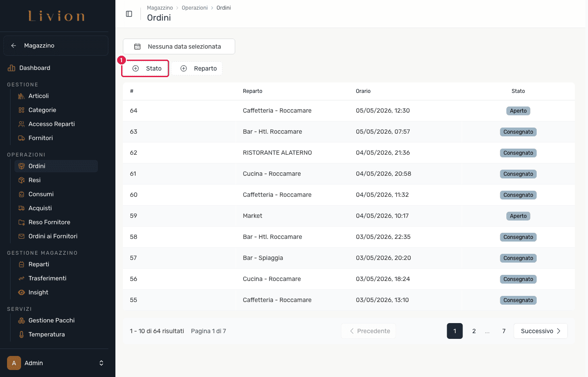Click Bar - Htl. Roccamare in order 58
This screenshot has height=377, width=588.
272,237
